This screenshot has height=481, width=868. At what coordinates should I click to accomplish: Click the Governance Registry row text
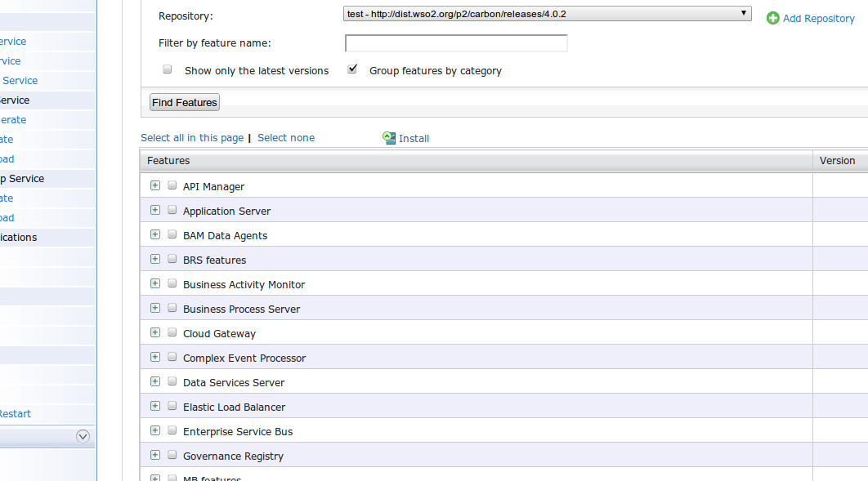click(233, 457)
